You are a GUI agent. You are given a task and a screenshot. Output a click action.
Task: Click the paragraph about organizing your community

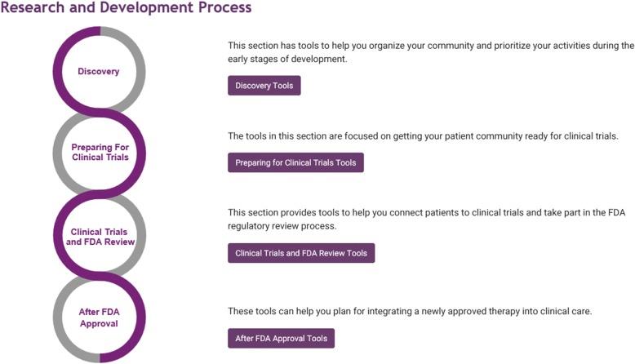(430, 52)
